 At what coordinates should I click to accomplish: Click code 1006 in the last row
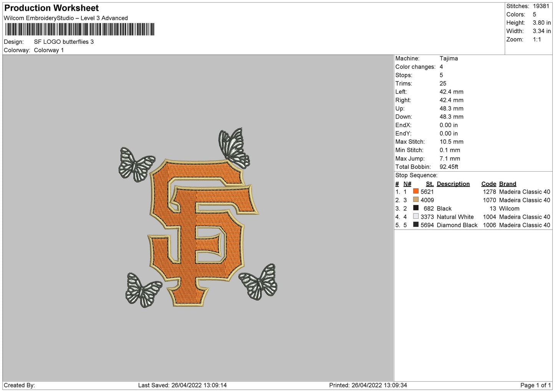click(x=489, y=225)
